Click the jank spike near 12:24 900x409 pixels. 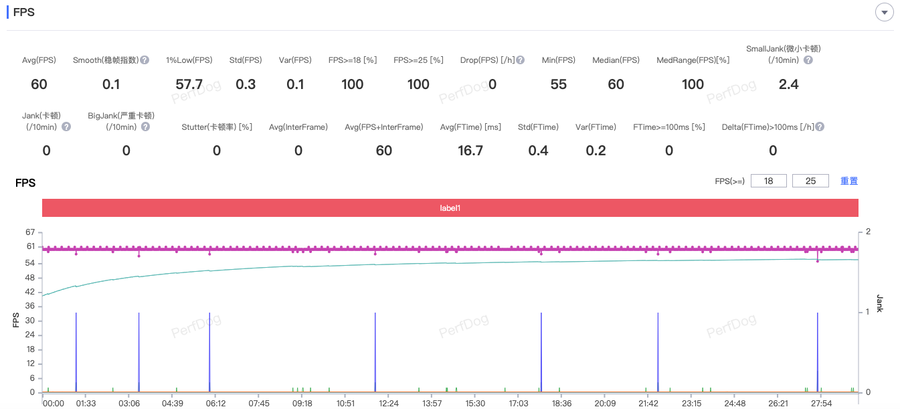(x=375, y=352)
